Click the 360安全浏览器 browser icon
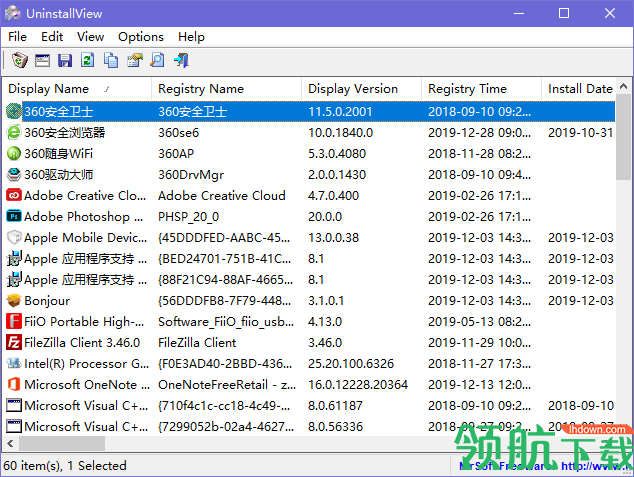The image size is (634, 477). click(14, 132)
